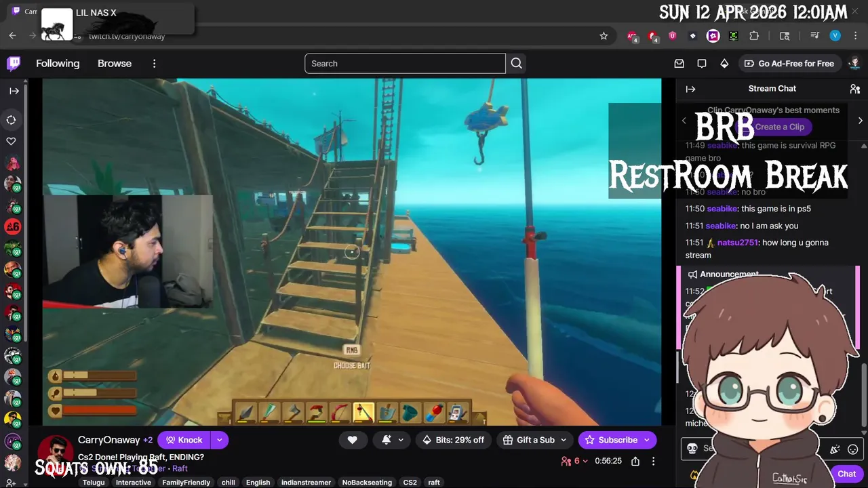Select the CS2 tag

click(410, 483)
